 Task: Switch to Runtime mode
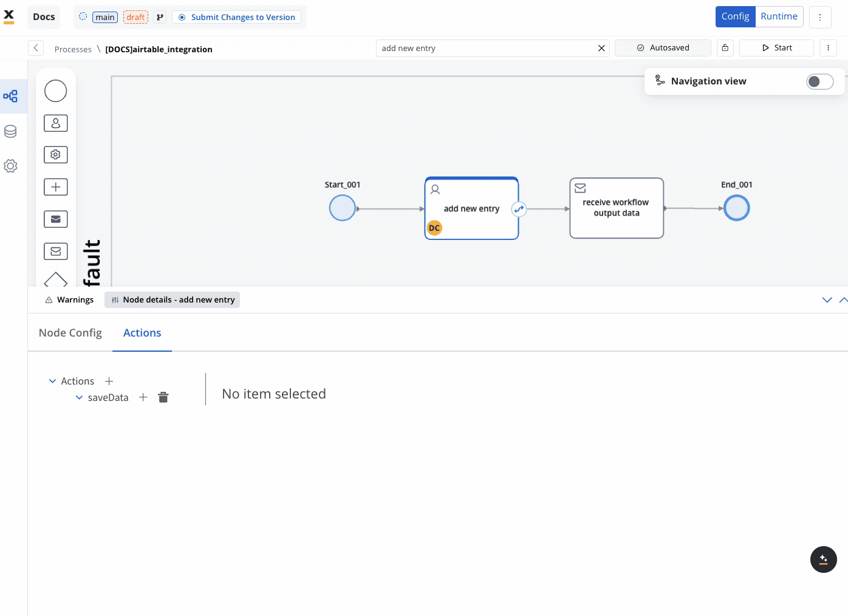click(x=779, y=16)
